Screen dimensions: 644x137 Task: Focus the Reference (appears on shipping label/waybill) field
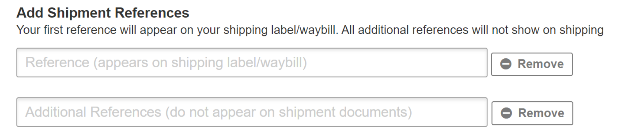[251, 63]
